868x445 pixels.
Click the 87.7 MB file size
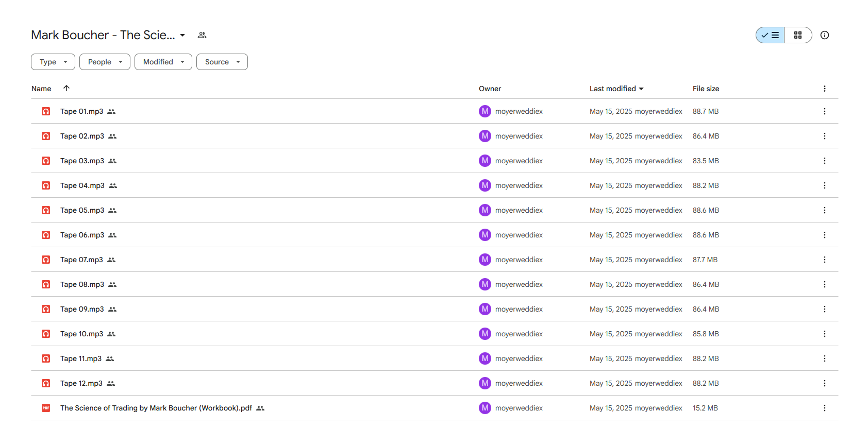click(x=705, y=260)
